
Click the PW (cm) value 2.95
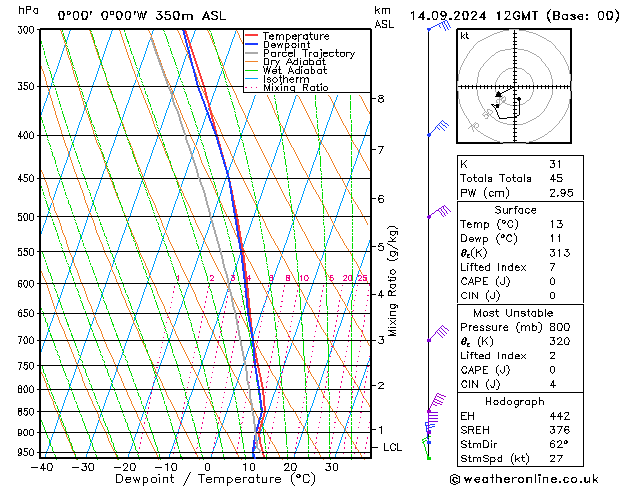coord(561,193)
